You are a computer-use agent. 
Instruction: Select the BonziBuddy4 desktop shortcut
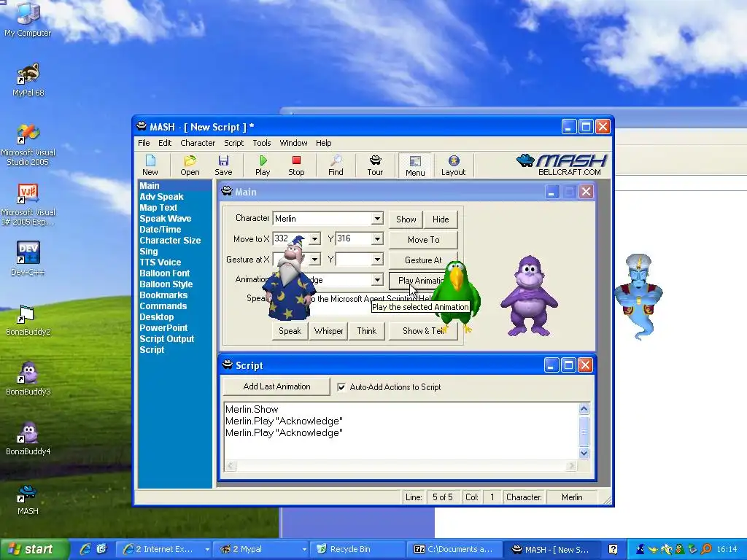(x=28, y=438)
